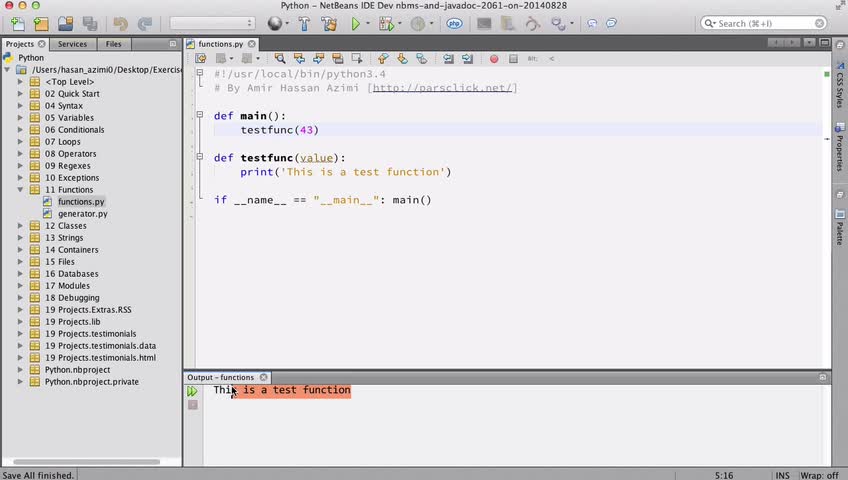Close the Output - functions tab

click(x=263, y=377)
